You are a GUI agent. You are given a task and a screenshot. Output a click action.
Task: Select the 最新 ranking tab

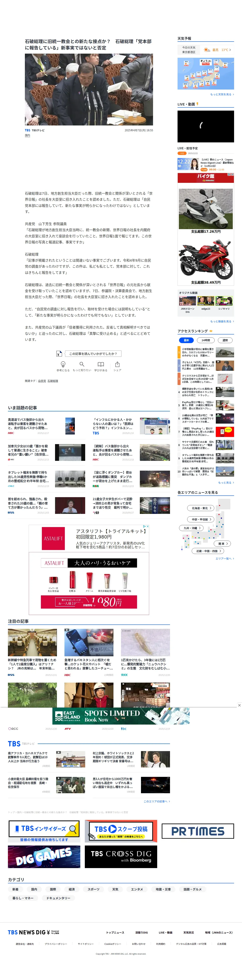(186, 340)
